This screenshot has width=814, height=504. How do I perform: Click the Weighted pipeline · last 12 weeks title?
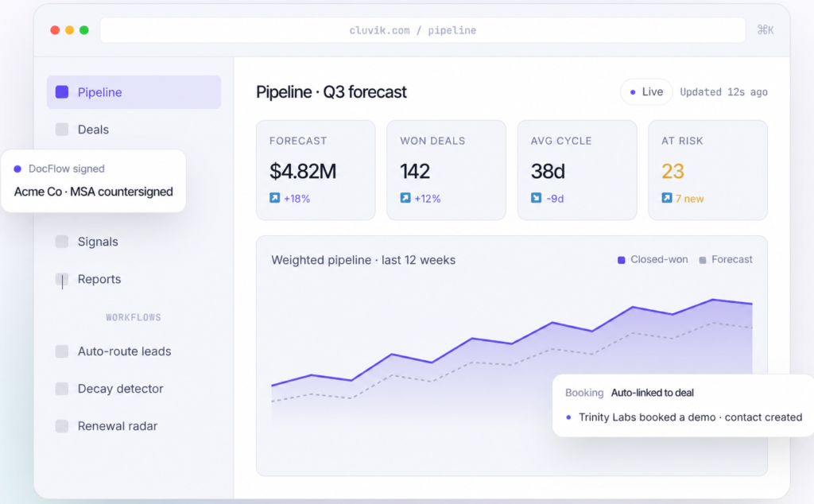point(363,260)
